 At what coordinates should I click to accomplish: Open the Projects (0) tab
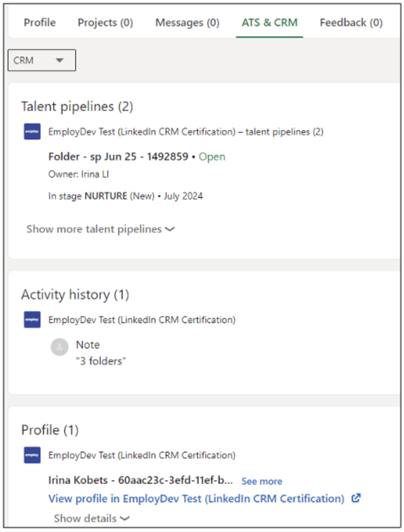point(105,22)
